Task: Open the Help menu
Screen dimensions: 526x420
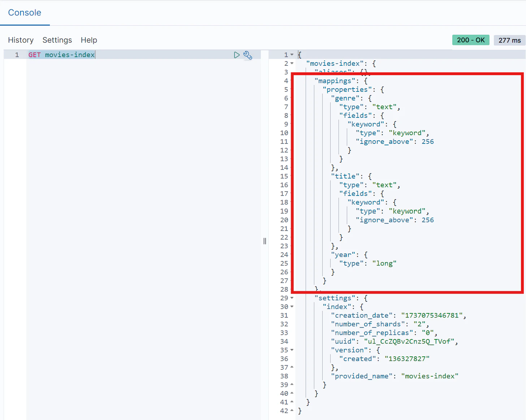Action: (89, 40)
